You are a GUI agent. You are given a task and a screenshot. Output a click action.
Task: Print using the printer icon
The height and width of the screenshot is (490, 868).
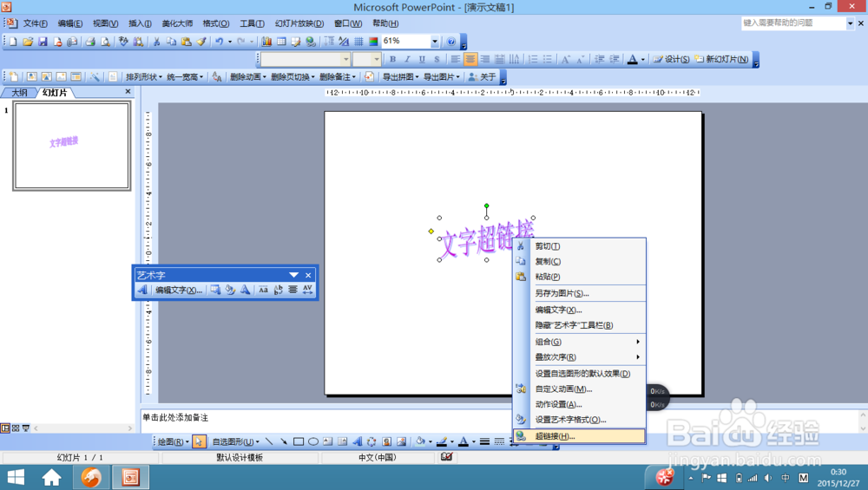point(90,42)
